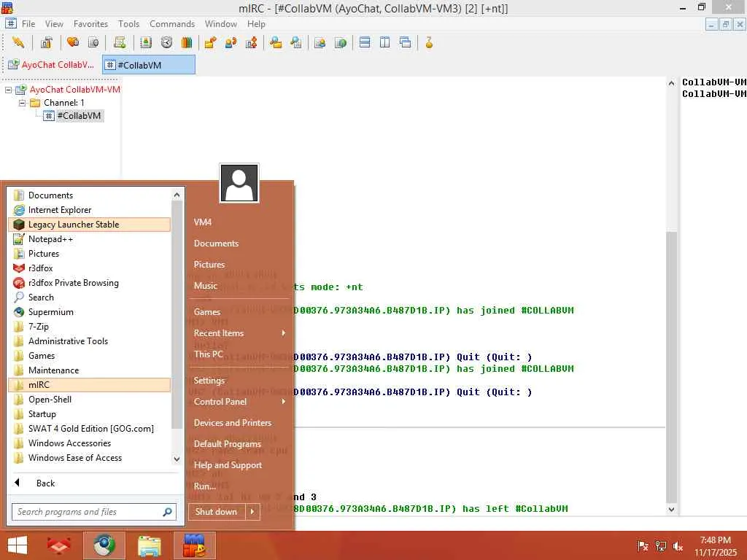Expand the arrow next to Shut down
Viewport: 747px width, 560px height.
pyautogui.click(x=253, y=512)
